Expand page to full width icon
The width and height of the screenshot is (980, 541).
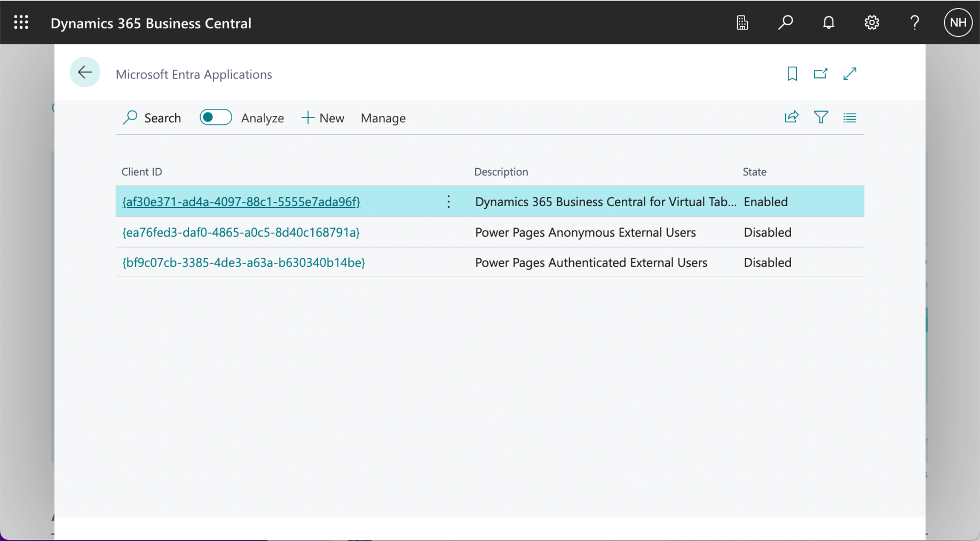[x=850, y=74]
